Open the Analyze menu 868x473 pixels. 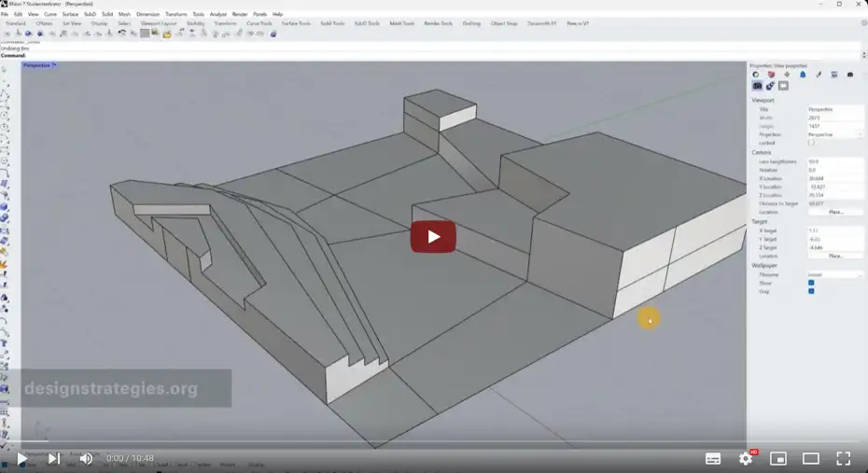coord(218,14)
